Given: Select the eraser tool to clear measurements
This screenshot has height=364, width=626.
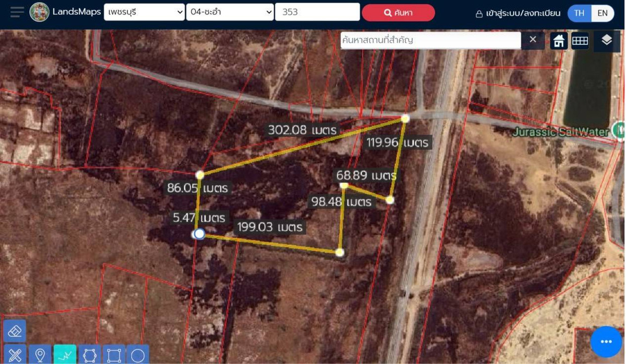Looking at the screenshot, I should pos(15,331).
